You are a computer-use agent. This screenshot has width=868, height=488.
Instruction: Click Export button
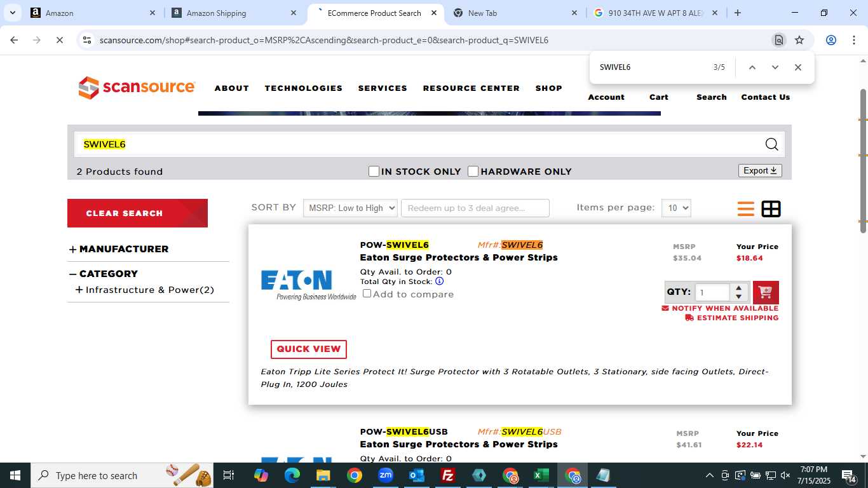tap(760, 170)
